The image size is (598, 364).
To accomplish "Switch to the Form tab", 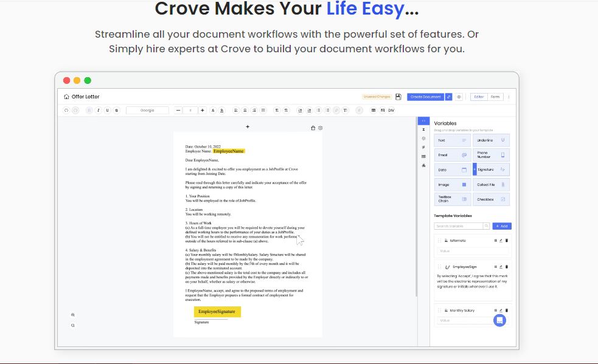I will click(x=496, y=97).
